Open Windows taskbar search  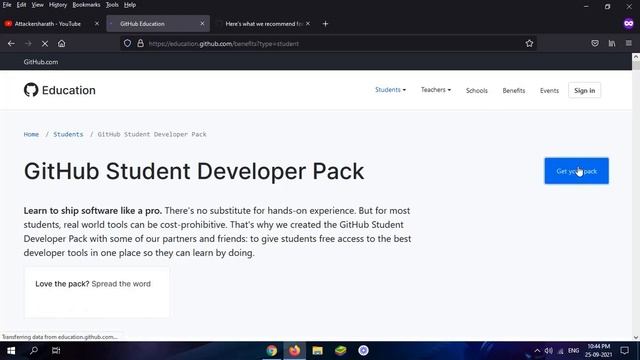click(34, 351)
